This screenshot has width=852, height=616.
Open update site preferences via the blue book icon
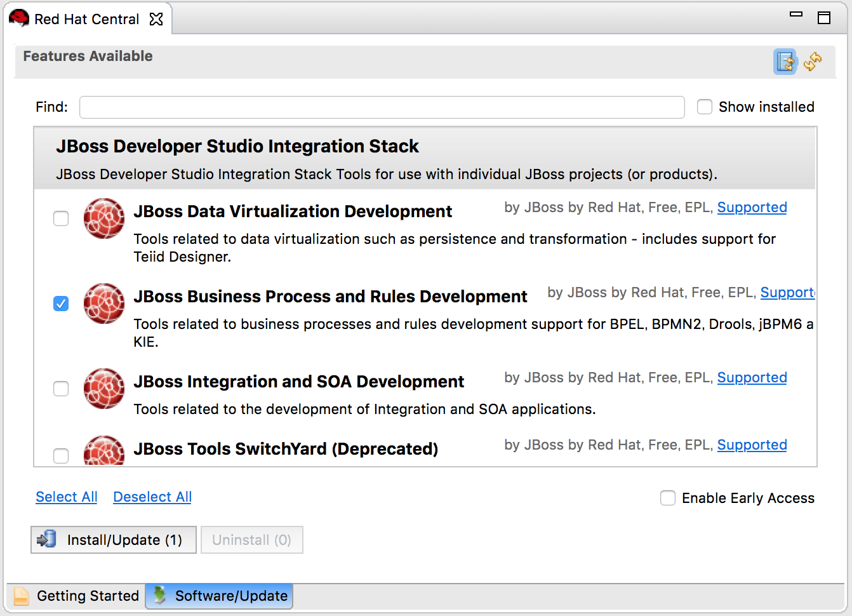(785, 62)
